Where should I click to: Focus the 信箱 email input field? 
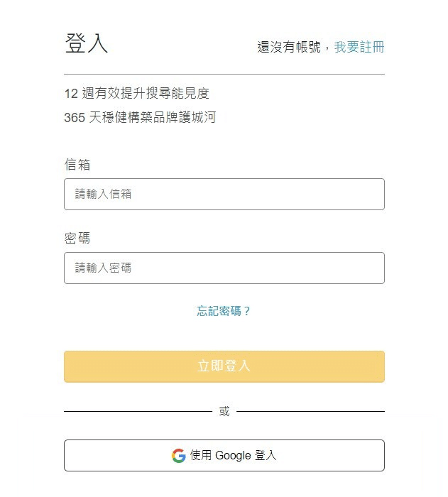[224, 194]
